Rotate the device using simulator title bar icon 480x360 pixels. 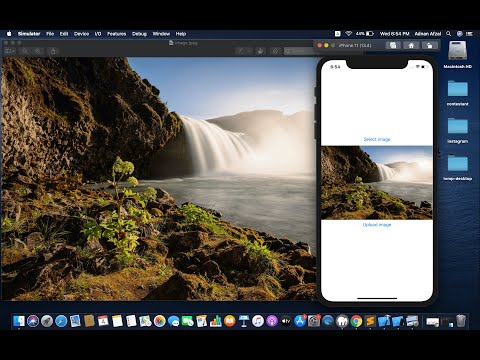click(430, 45)
